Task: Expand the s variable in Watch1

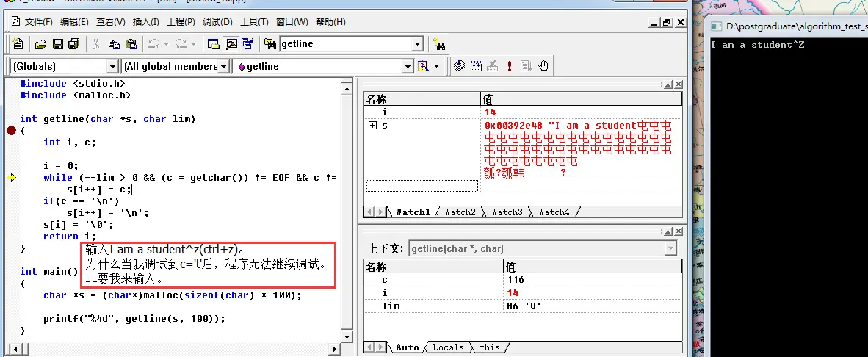Action: coord(372,126)
